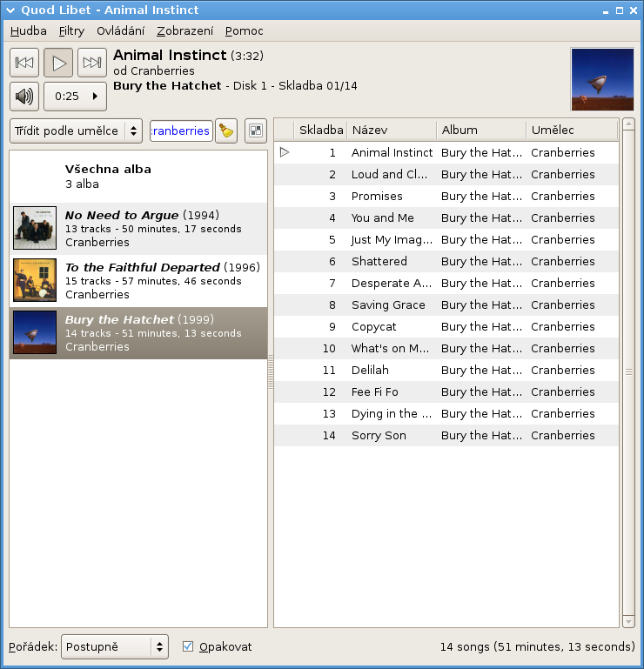Sort by the Umělec column header

(x=572, y=130)
